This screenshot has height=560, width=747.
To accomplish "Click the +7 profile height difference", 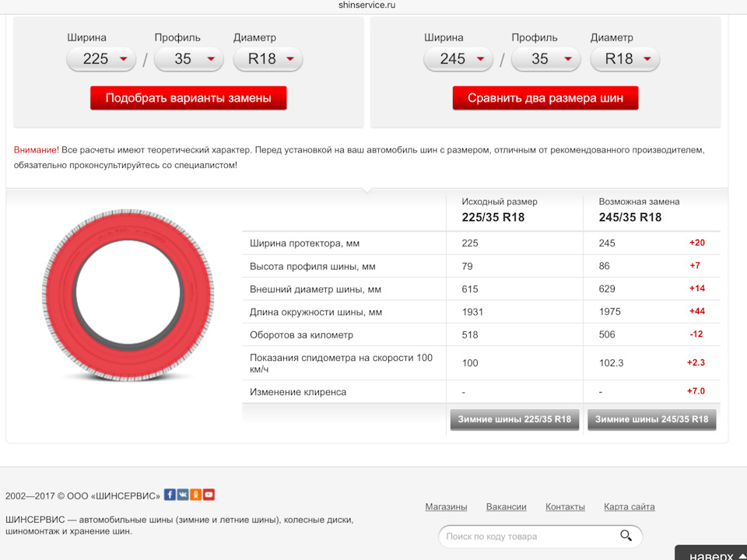I will click(x=695, y=266).
